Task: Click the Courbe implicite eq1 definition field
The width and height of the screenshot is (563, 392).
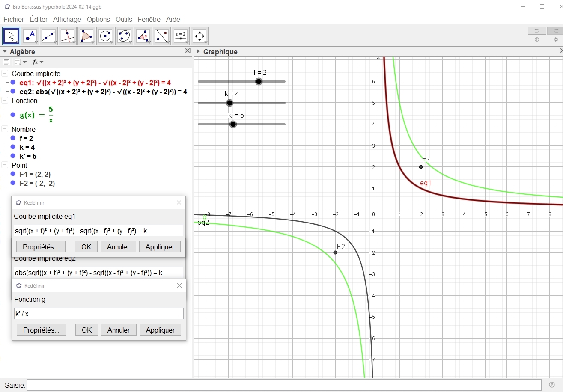Action: click(x=98, y=230)
